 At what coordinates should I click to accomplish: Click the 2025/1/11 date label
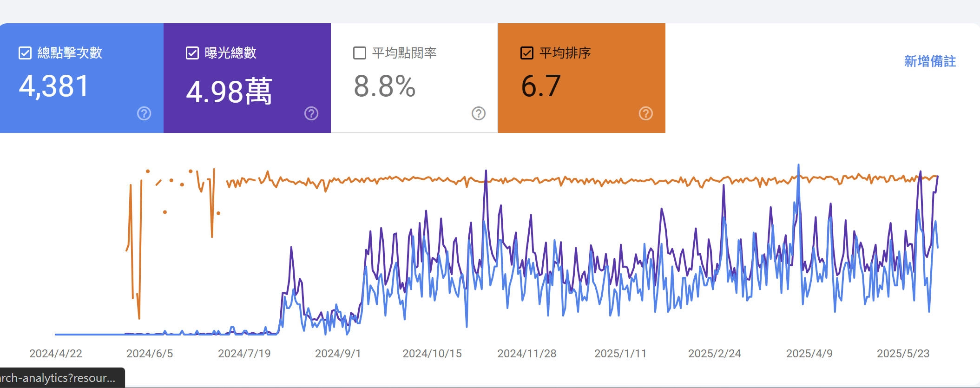(x=620, y=354)
